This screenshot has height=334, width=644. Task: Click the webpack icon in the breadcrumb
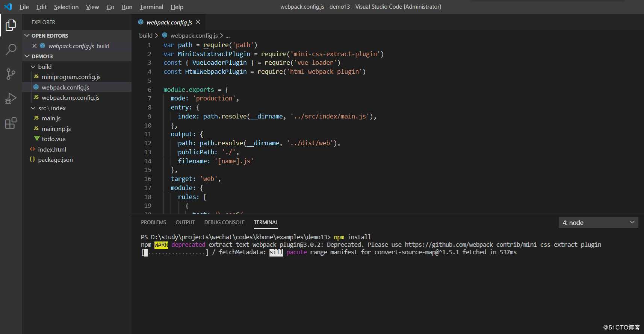click(x=165, y=35)
